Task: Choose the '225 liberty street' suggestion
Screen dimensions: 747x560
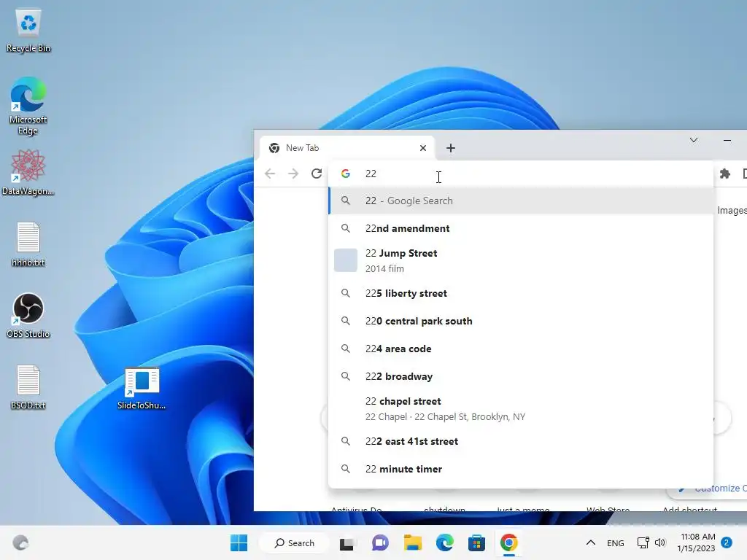Action: [x=521, y=293]
